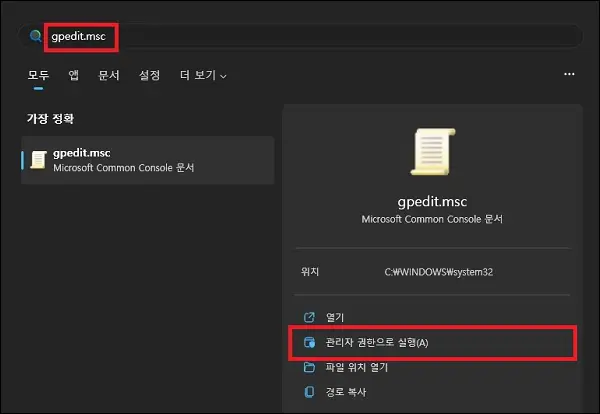Switch to the 문서 tab

point(109,75)
